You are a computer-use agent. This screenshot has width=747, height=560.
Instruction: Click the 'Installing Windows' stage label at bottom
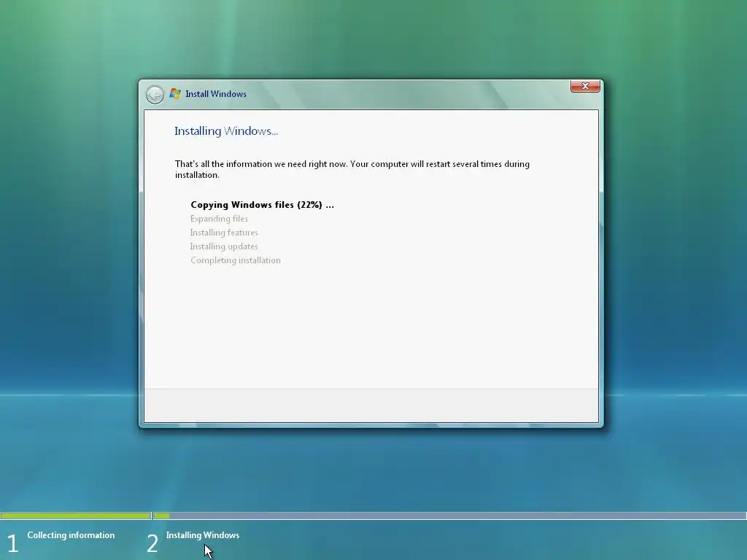click(203, 535)
